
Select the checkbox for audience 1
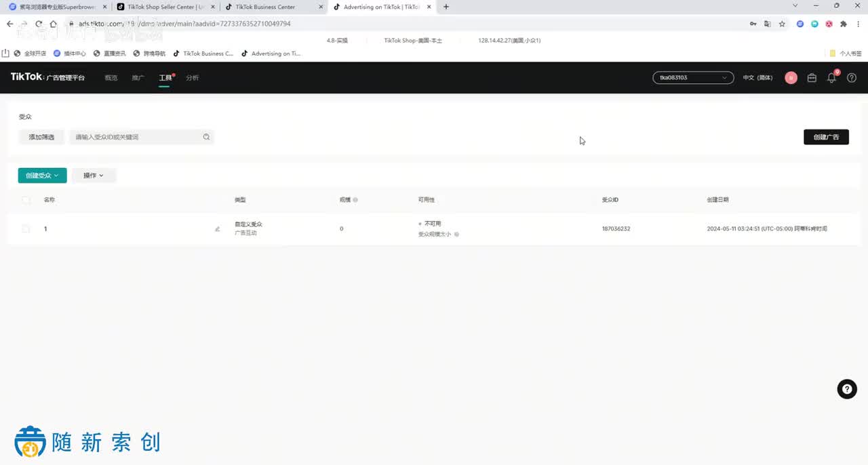point(26,229)
